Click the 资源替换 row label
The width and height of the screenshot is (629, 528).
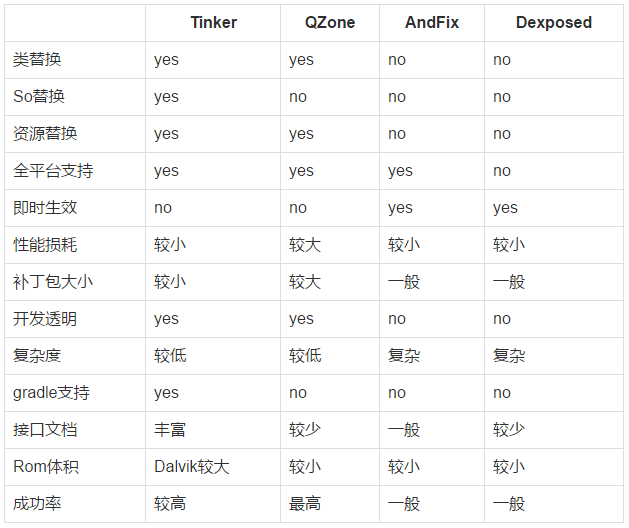point(45,134)
